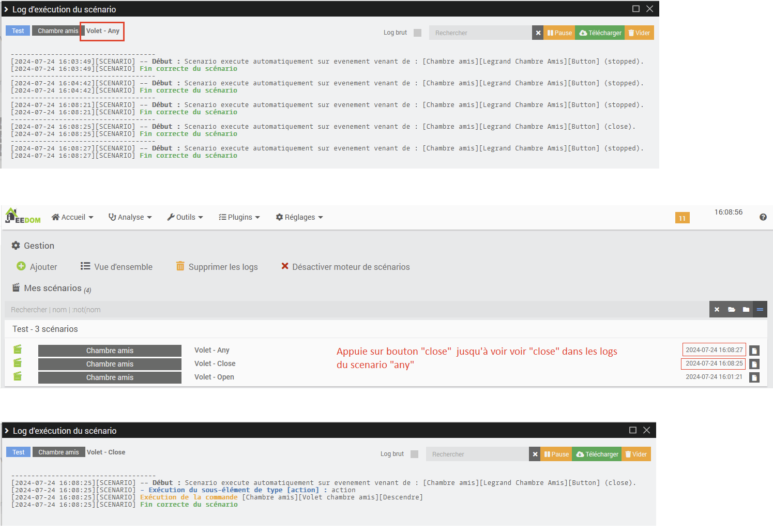The height and width of the screenshot is (532, 773).
Task: Toggle Log brut checkbox in Volet - Any log
Action: [418, 33]
